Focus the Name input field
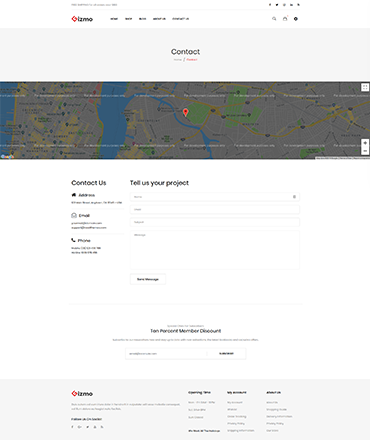Image resolution: width=370 pixels, height=440 pixels. [x=215, y=197]
